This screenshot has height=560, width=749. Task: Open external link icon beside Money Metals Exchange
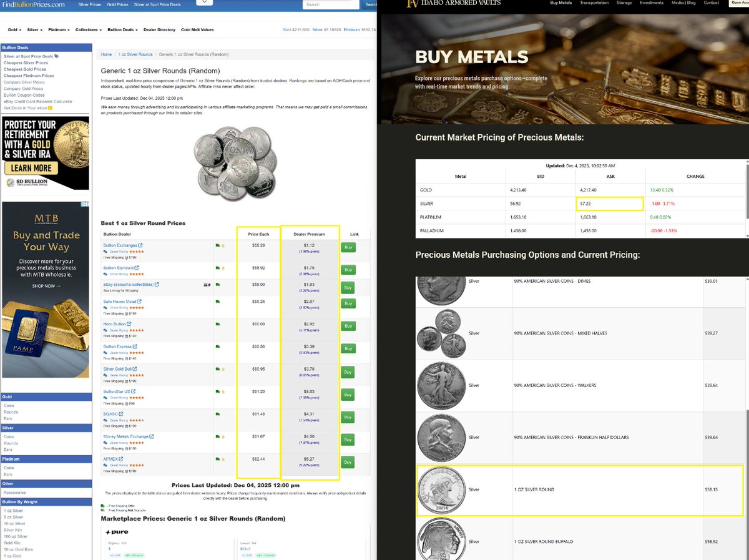pyautogui.click(x=152, y=436)
